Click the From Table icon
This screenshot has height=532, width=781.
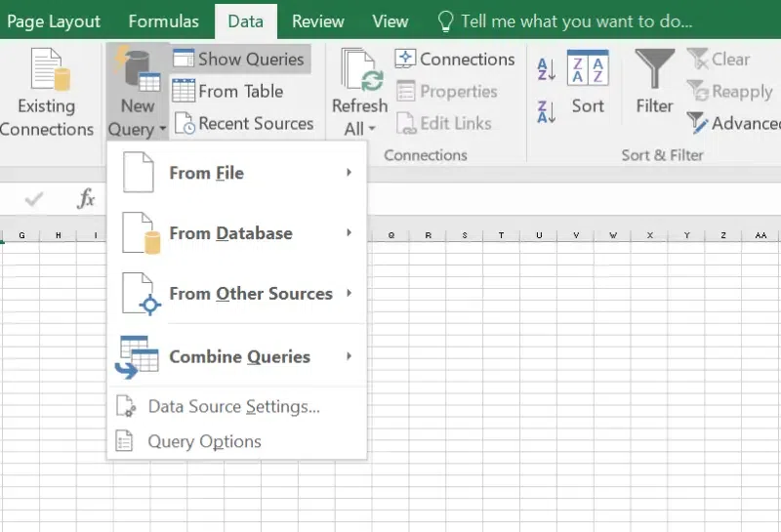coord(184,91)
